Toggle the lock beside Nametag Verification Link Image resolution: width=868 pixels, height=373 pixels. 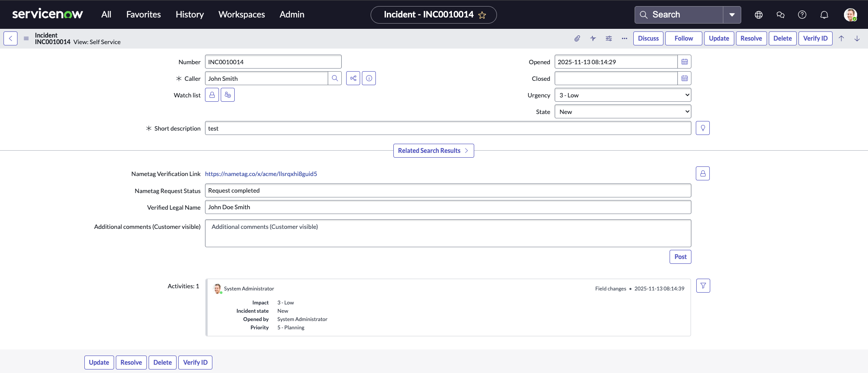point(702,174)
